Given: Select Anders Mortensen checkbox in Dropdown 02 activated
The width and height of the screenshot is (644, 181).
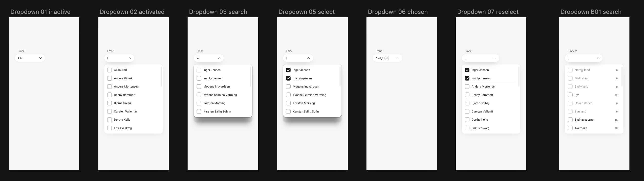Looking at the screenshot, I should pyautogui.click(x=109, y=87).
